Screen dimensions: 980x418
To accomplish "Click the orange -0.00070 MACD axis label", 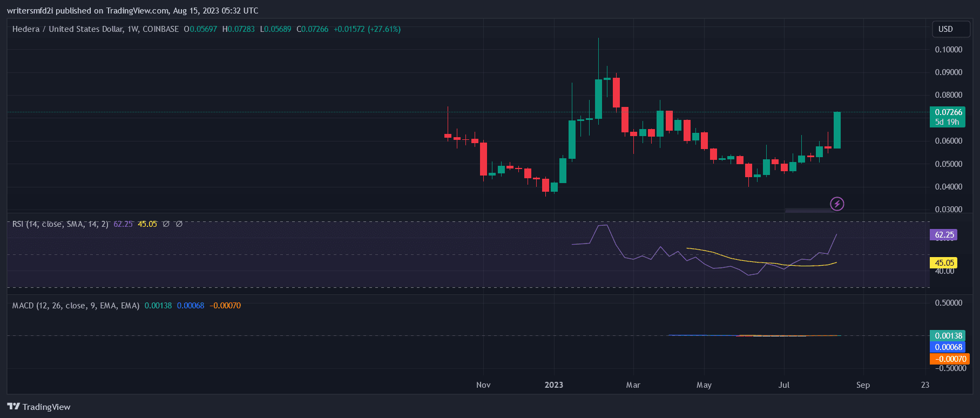I will (949, 359).
